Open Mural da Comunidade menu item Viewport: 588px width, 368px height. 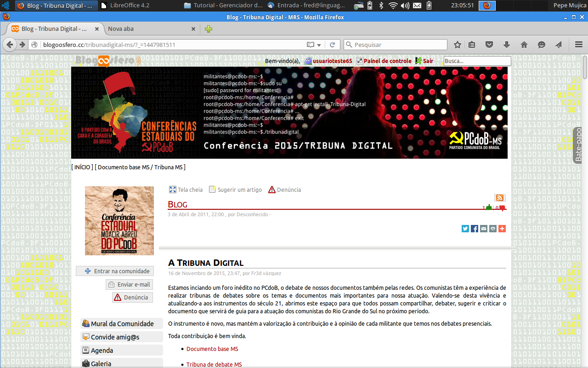(x=122, y=324)
